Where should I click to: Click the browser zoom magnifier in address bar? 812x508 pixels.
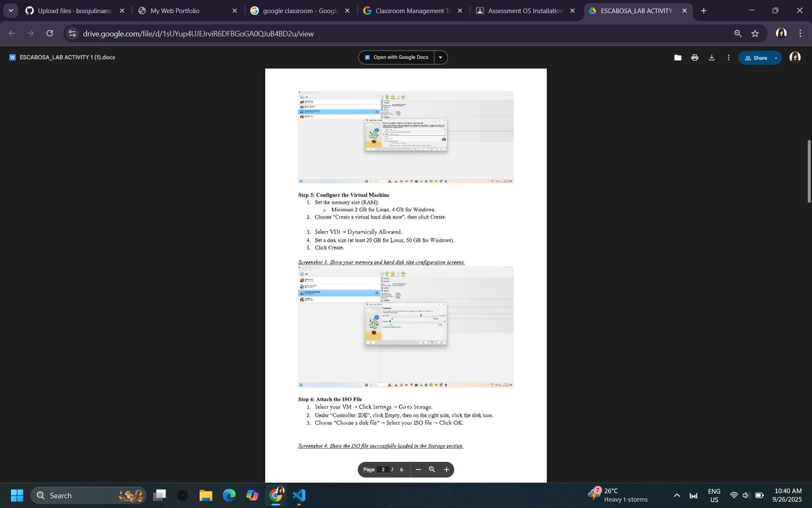click(738, 33)
